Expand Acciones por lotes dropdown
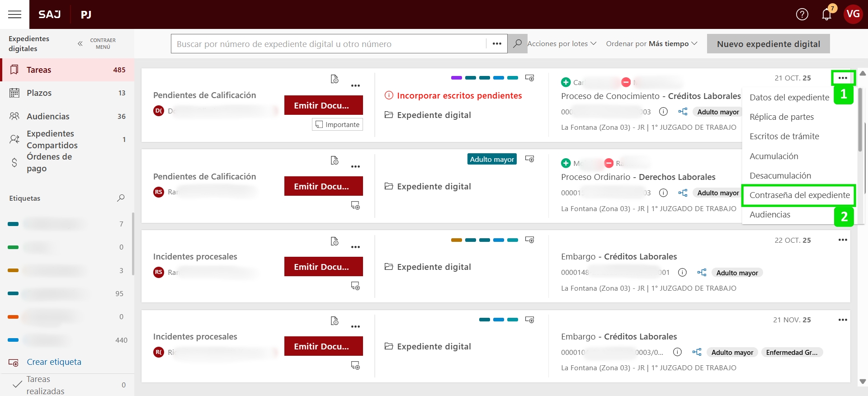Image resolution: width=868 pixels, height=396 pixels. 561,44
